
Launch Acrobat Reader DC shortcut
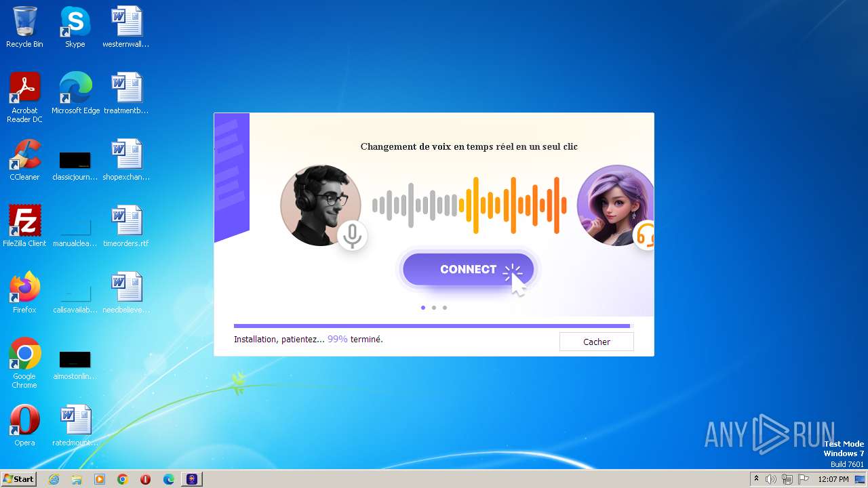tap(24, 98)
